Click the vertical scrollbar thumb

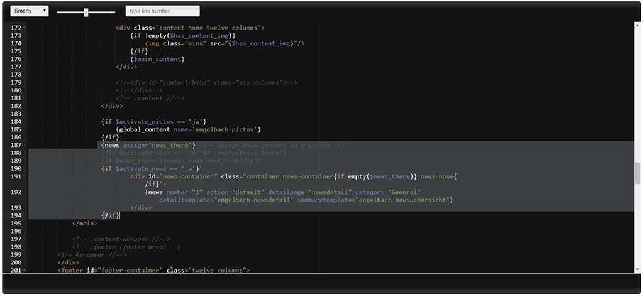(x=637, y=173)
